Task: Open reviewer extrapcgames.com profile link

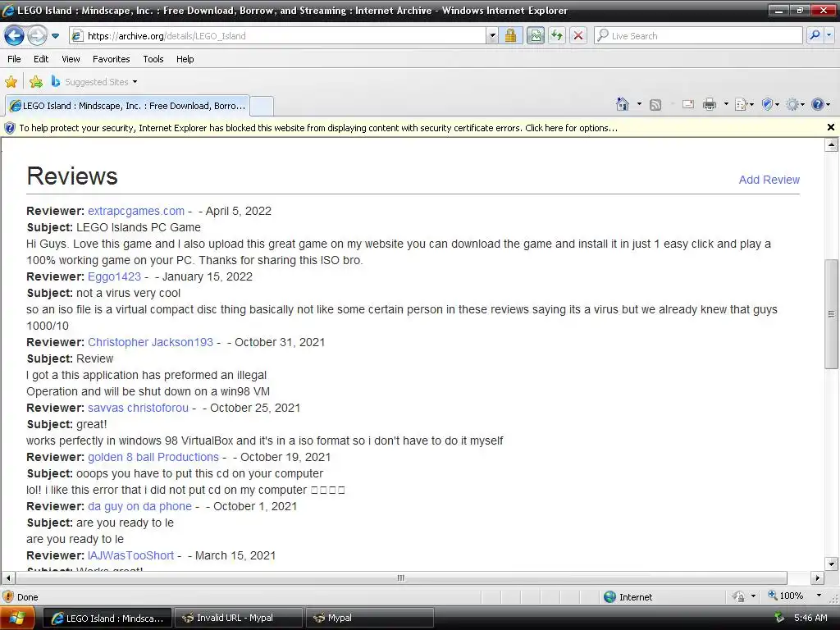Action: pos(136,211)
